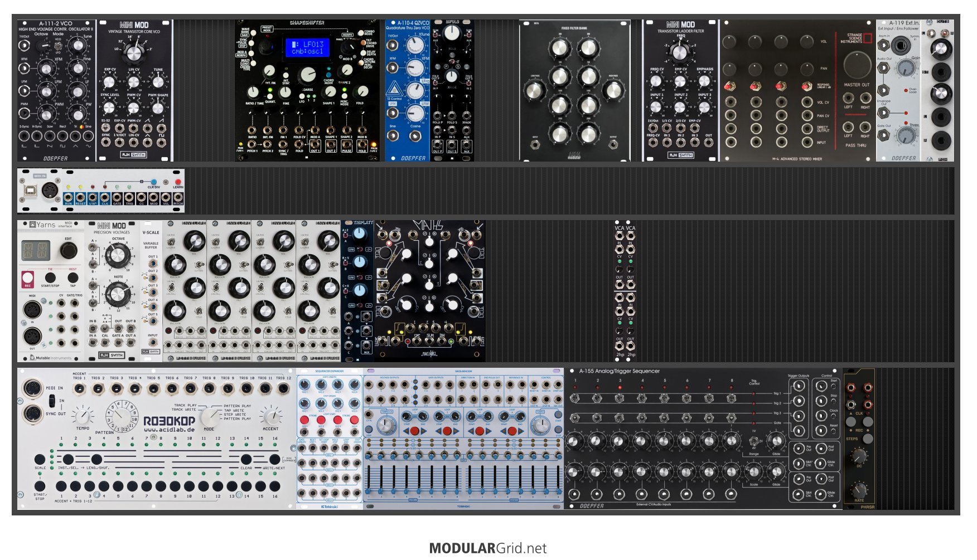This screenshot has width=977, height=560.
Task: Select the Gate Out jack on A-119
Action: point(884,135)
